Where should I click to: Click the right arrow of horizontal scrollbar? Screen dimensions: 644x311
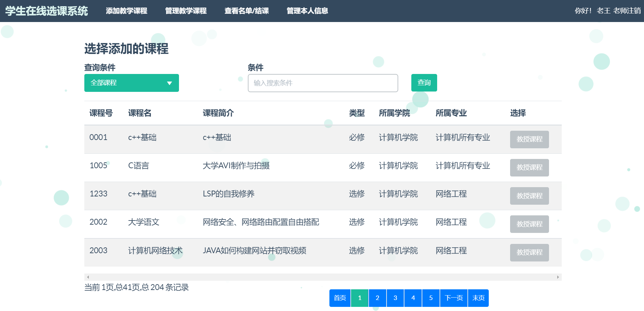(x=558, y=277)
